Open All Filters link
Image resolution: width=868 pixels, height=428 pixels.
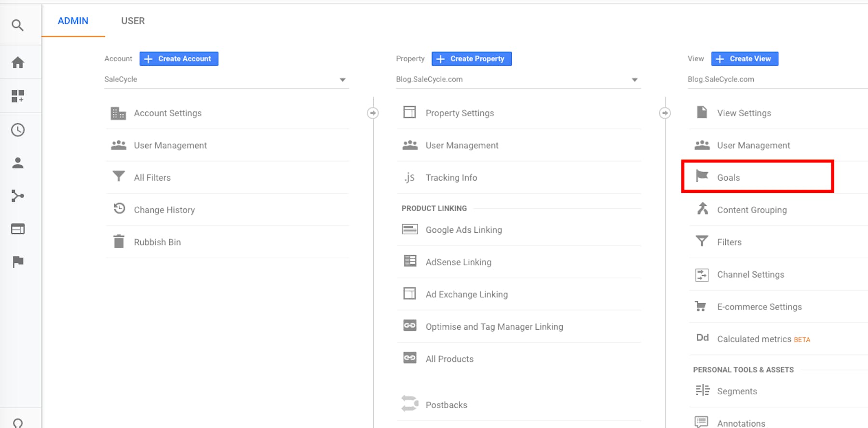pyautogui.click(x=152, y=178)
